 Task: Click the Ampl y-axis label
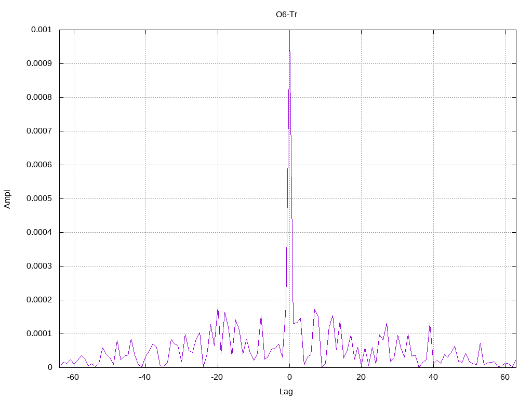pos(7,199)
